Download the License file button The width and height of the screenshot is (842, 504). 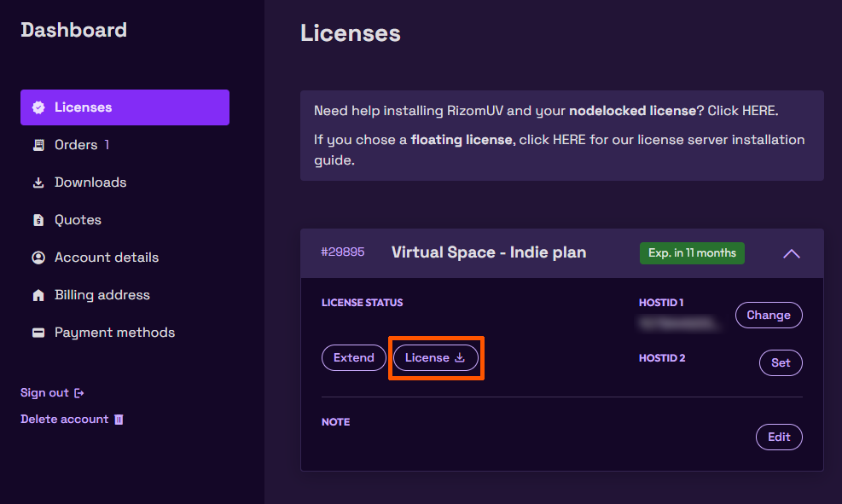pyautogui.click(x=435, y=357)
